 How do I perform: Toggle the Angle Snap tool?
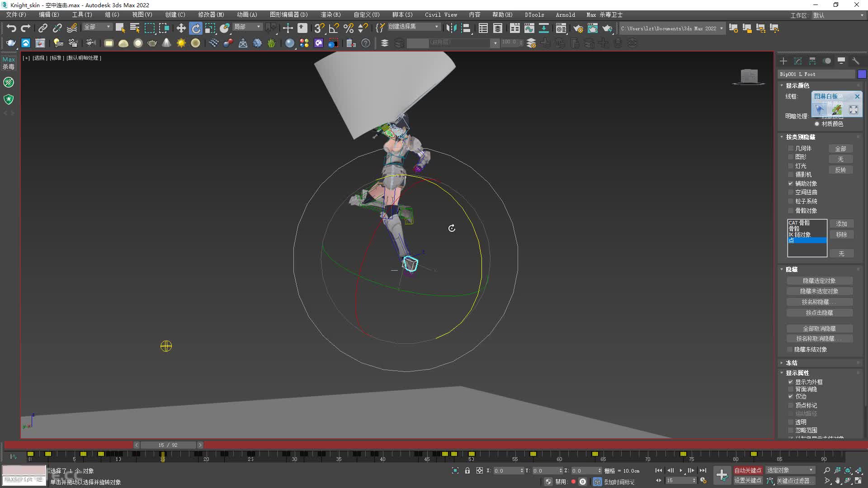[x=334, y=28]
